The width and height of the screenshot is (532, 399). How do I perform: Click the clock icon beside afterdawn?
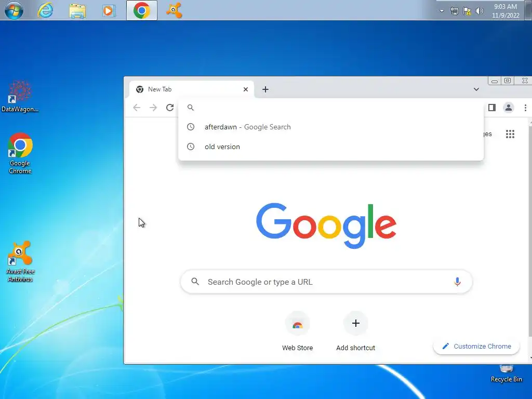coord(191,127)
